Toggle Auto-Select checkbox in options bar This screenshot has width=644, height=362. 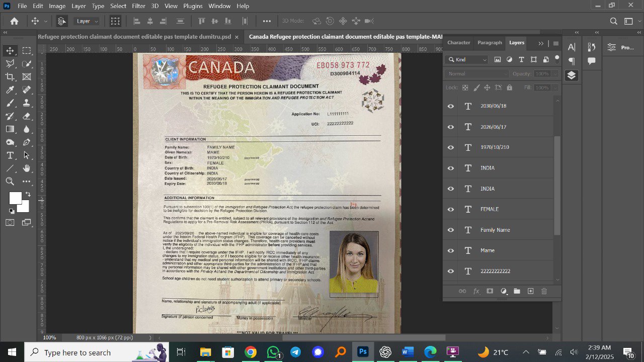62,21
